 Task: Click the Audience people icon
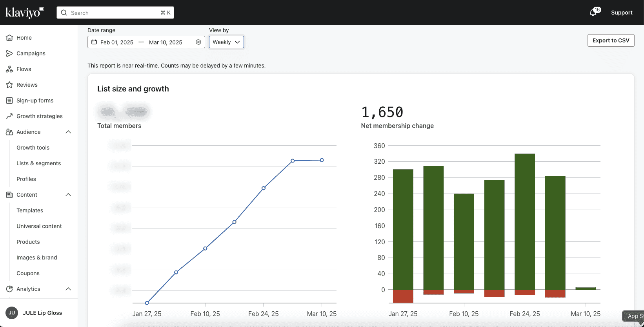point(9,132)
